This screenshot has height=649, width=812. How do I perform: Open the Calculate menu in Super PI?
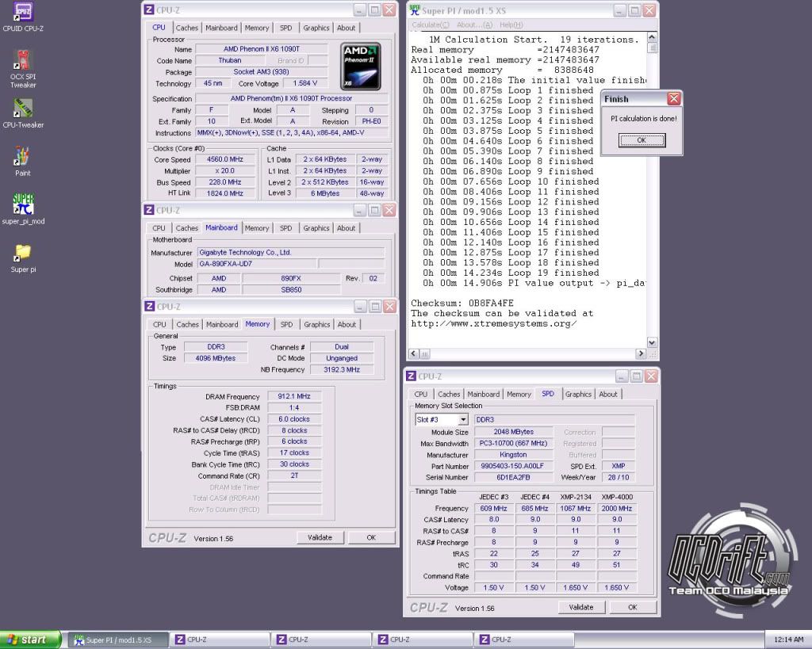coord(428,25)
